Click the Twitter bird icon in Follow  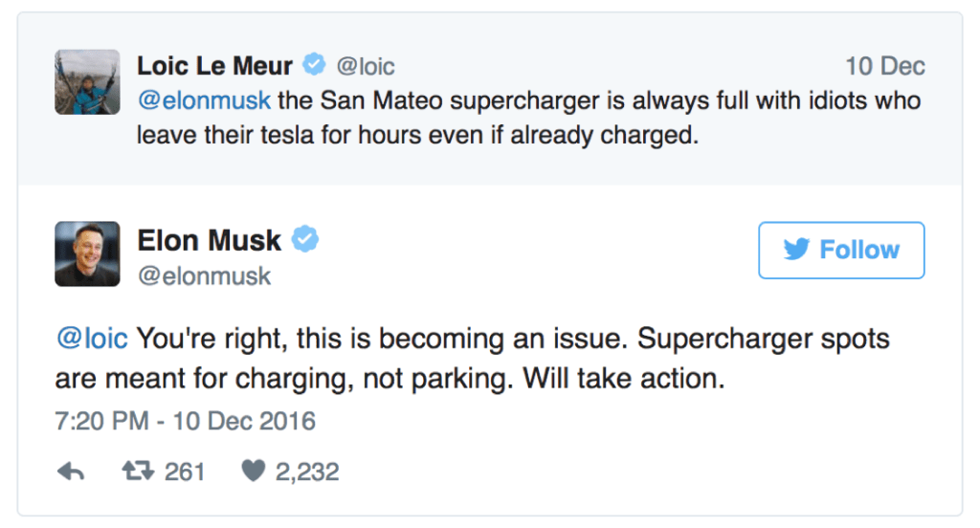[796, 250]
